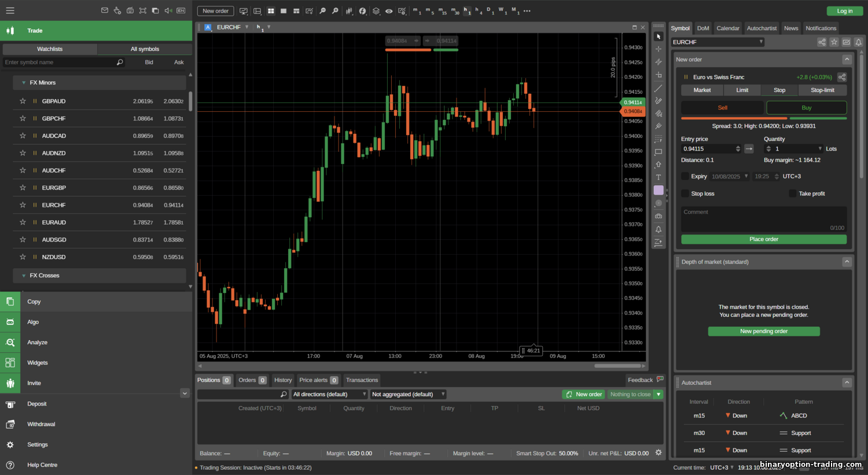The image size is (868, 475).
Task: Open the purple drawing color swatch
Action: click(658, 190)
